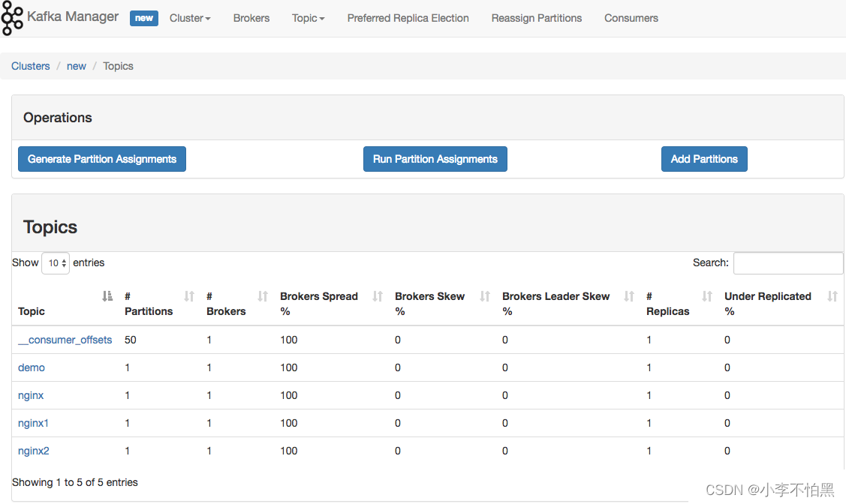Go to Clusters breadcrumb link
This screenshot has width=846, height=504.
coord(31,66)
